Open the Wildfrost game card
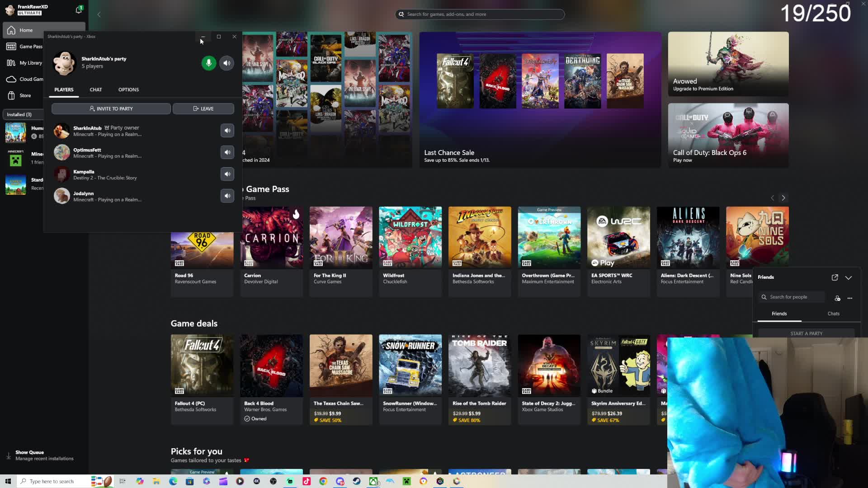 point(410,251)
